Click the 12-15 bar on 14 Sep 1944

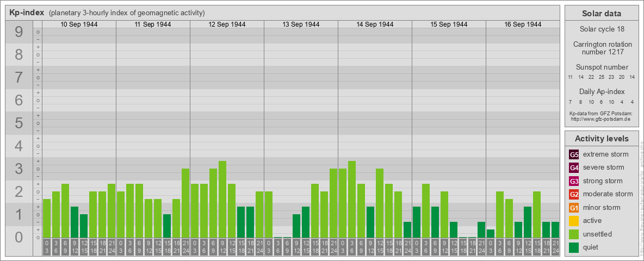pos(380,203)
